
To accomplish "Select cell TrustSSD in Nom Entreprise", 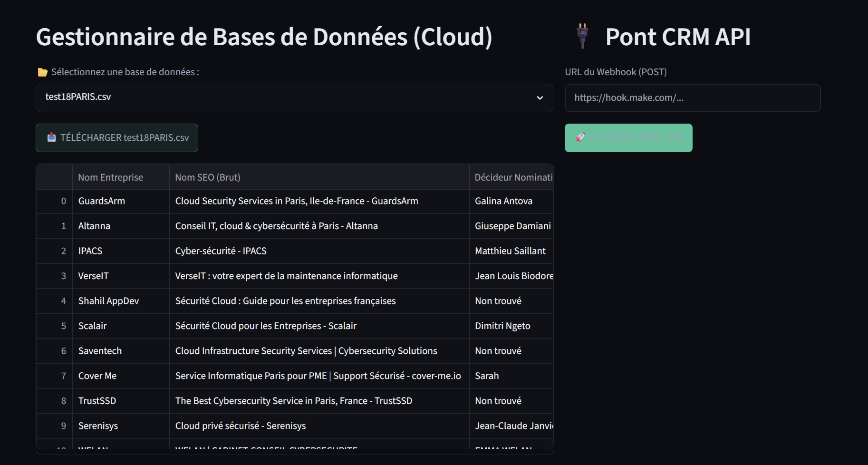I will pyautogui.click(x=121, y=401).
